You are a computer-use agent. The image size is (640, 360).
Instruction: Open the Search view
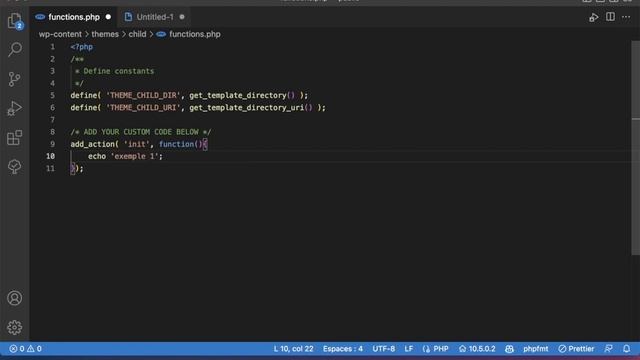tap(15, 50)
